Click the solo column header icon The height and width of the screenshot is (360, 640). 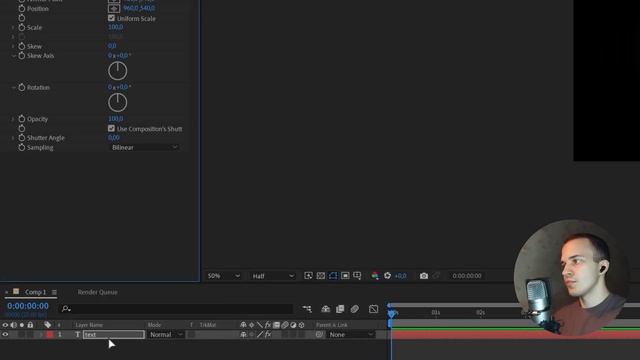(22, 325)
